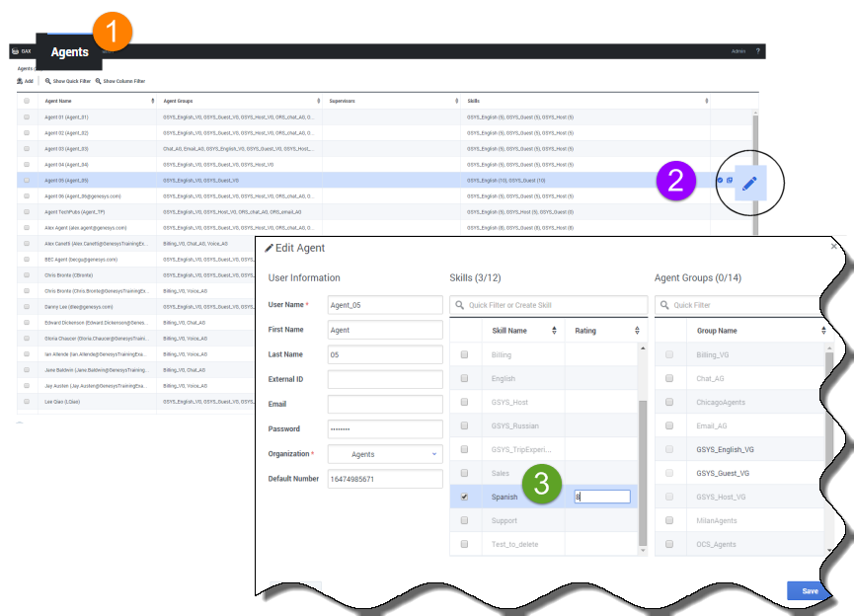
Task: Click the Quick Filter or Create Skill field
Action: (x=548, y=306)
